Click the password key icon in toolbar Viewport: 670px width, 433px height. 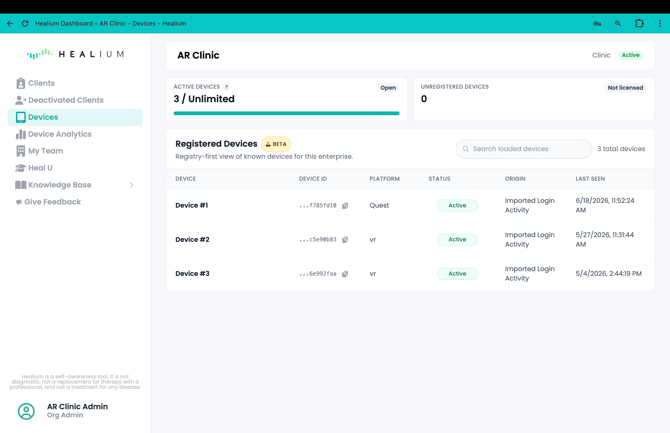pos(597,24)
